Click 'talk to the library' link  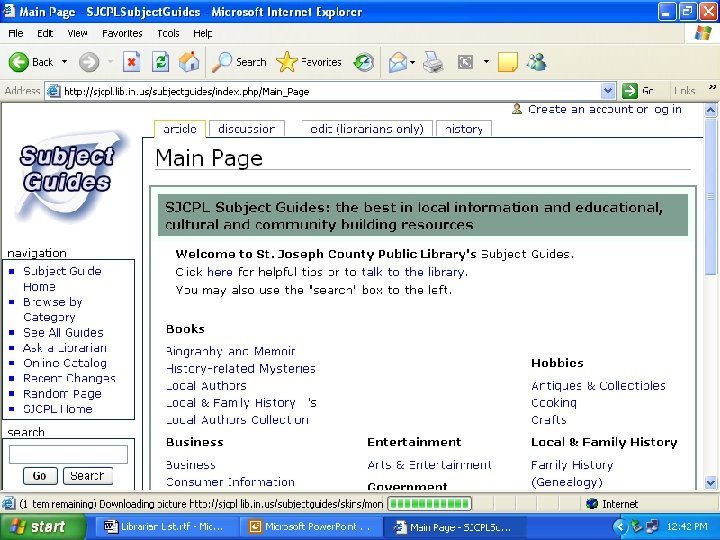click(414, 272)
